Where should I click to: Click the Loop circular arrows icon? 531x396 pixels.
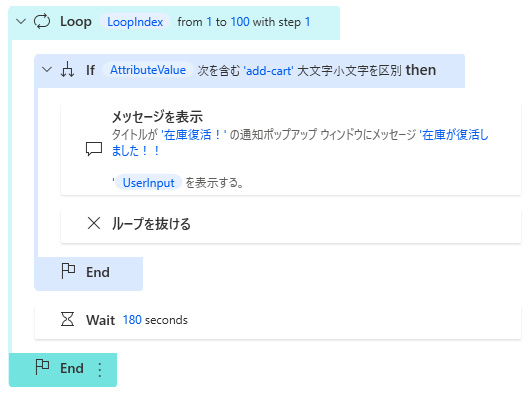[x=42, y=22]
